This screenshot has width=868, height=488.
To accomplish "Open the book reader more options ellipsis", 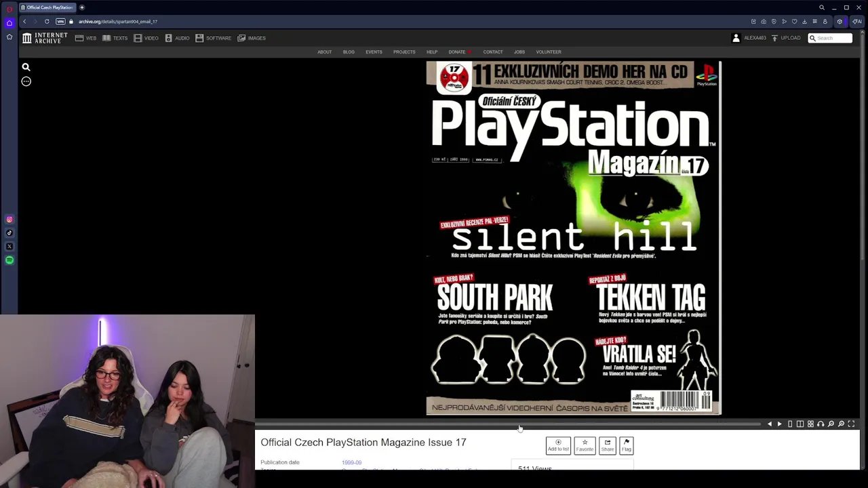I will 26,81.
